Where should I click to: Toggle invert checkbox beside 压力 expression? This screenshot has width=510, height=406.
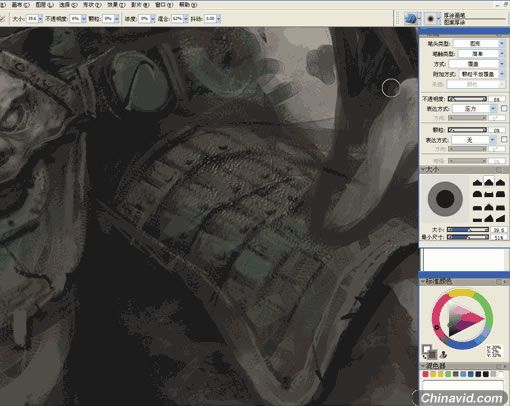[x=504, y=108]
